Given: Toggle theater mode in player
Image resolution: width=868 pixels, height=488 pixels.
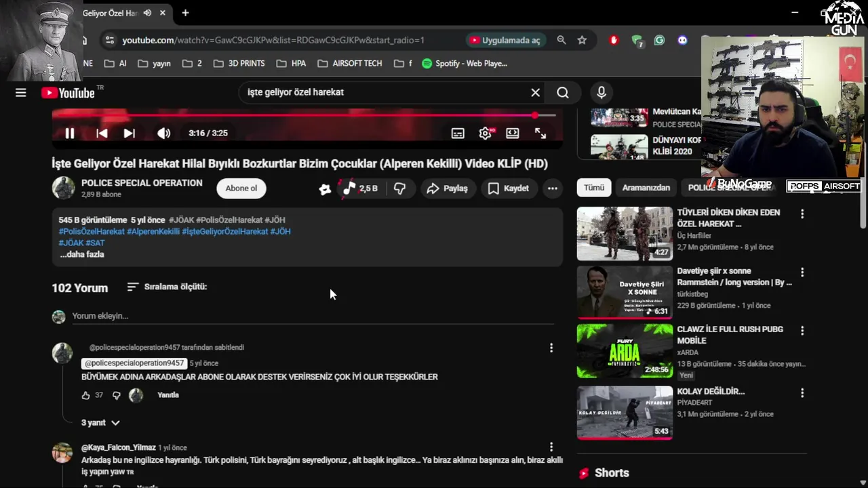Looking at the screenshot, I should point(513,134).
